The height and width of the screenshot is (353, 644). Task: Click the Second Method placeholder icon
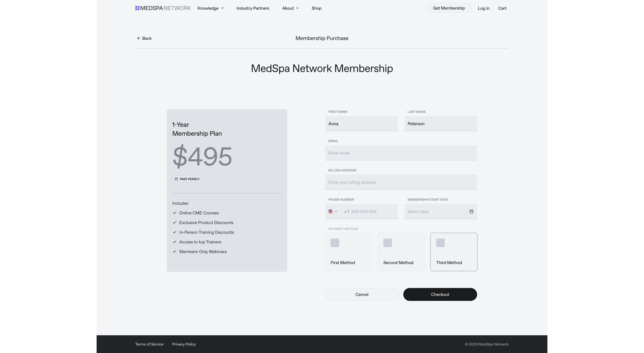click(x=388, y=243)
